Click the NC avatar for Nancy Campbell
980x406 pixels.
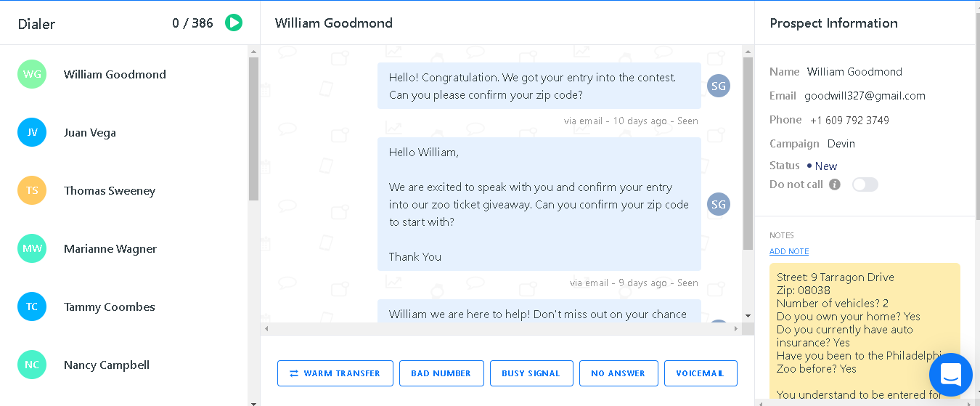point(32,365)
